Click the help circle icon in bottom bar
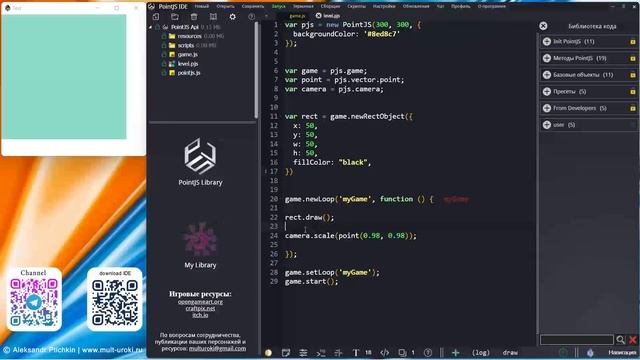 (x=428, y=353)
